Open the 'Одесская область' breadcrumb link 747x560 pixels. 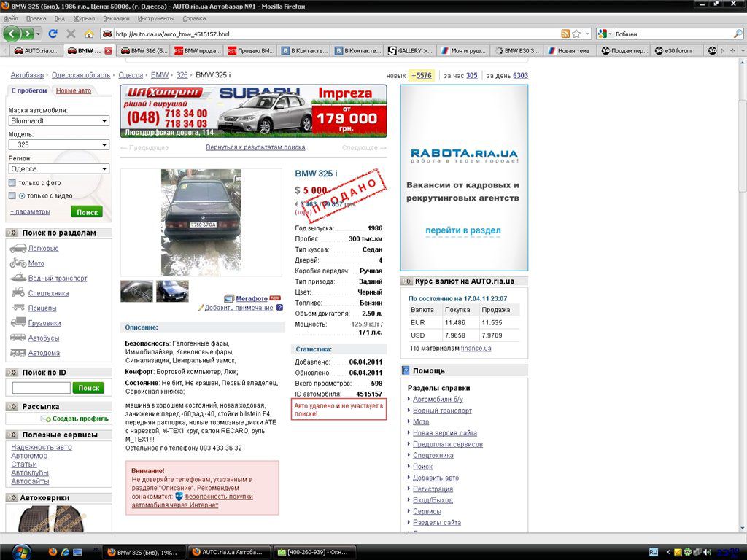click(81, 75)
